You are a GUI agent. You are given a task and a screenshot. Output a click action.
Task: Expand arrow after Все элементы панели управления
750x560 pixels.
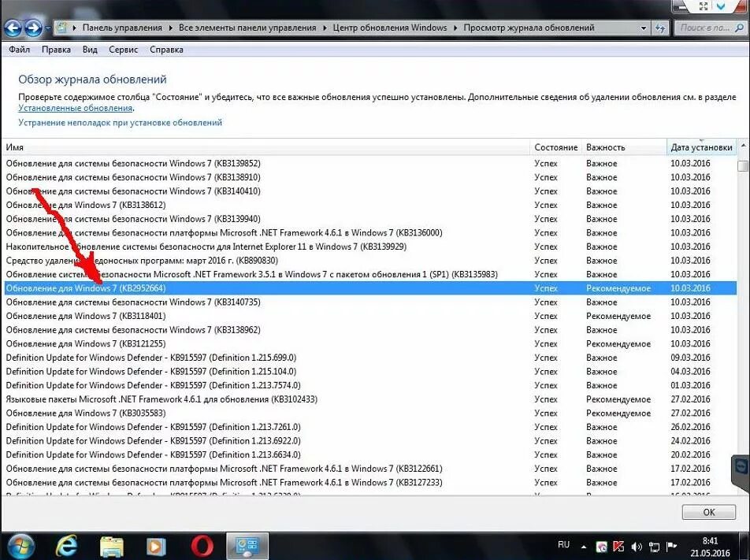point(325,28)
